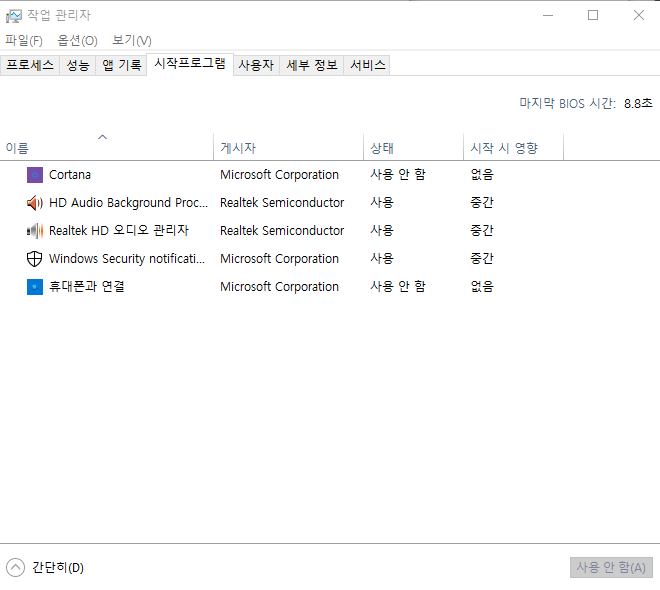Screen dimensions: 660x590
Task: Select Windows Security notificati... entry
Action: pyautogui.click(x=127, y=259)
